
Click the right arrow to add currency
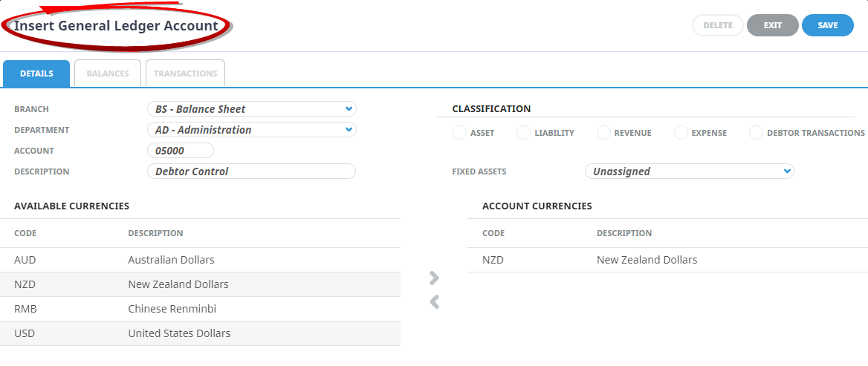434,278
